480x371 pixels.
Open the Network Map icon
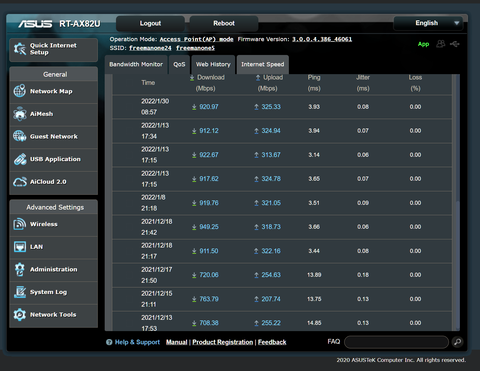(x=20, y=91)
